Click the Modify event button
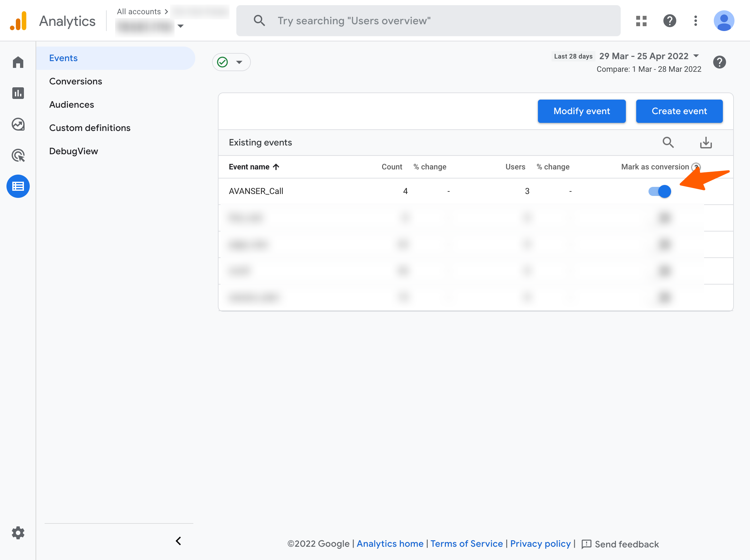Viewport: 750px width, 560px height. click(x=581, y=111)
